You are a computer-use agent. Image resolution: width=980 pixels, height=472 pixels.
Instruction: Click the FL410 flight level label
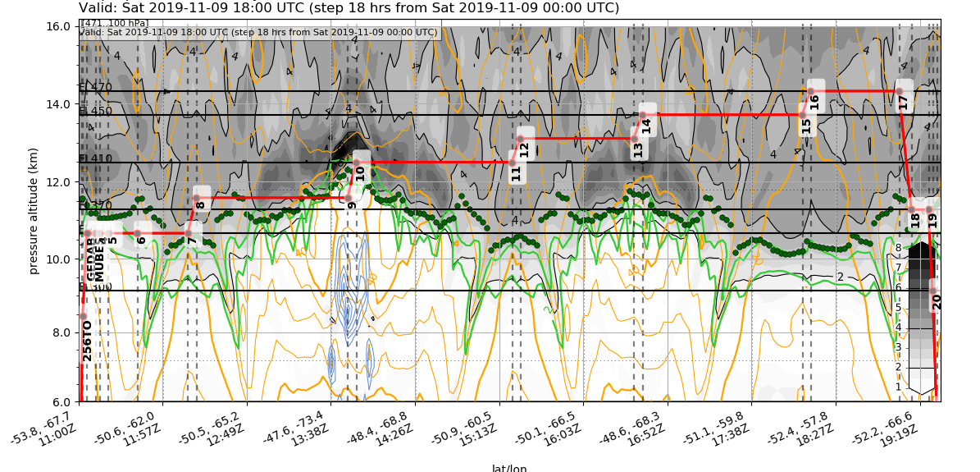point(96,158)
